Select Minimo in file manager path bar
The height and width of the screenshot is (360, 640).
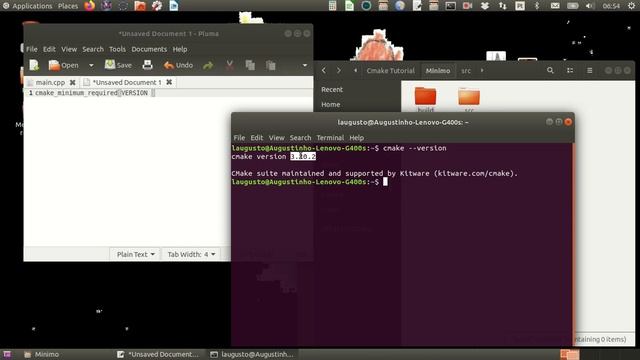(x=438, y=71)
